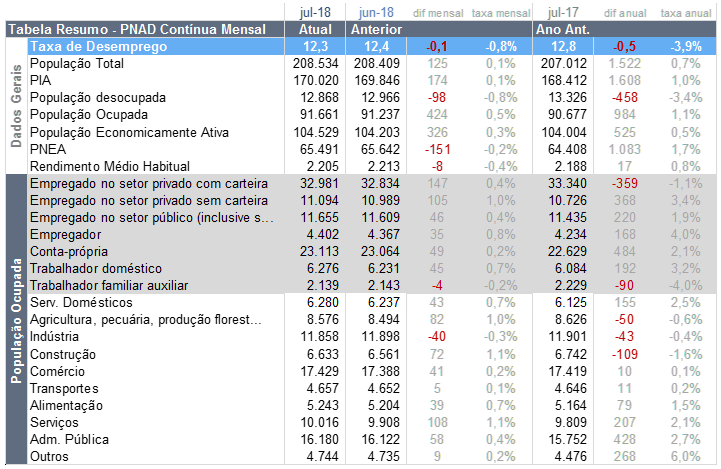721x469 pixels.
Task: Select the 16.180 Adm. Pública value
Action: pyautogui.click(x=320, y=440)
